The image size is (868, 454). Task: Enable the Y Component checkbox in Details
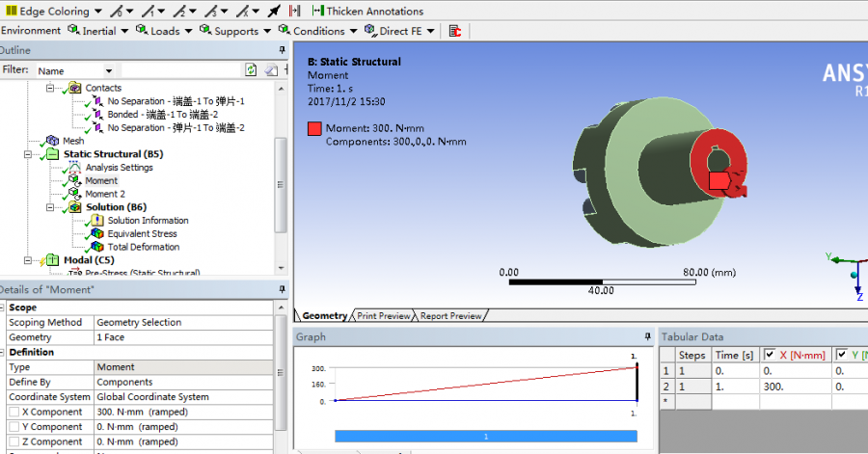pyautogui.click(x=14, y=427)
